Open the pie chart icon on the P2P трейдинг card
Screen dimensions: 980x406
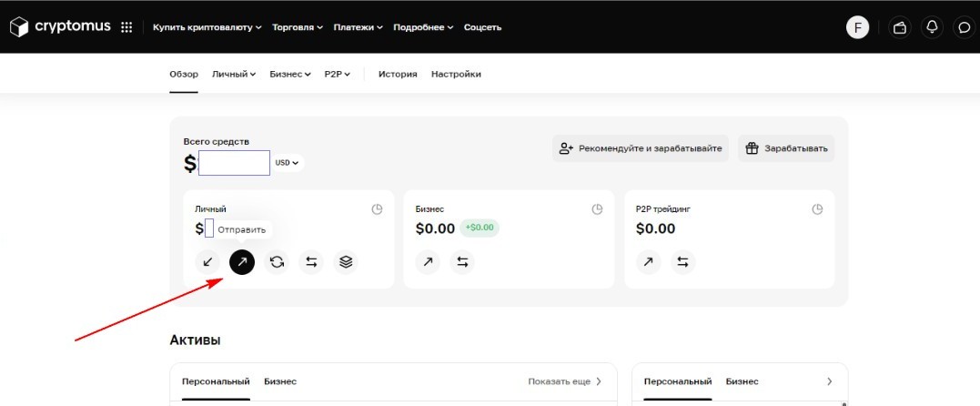pyautogui.click(x=817, y=209)
